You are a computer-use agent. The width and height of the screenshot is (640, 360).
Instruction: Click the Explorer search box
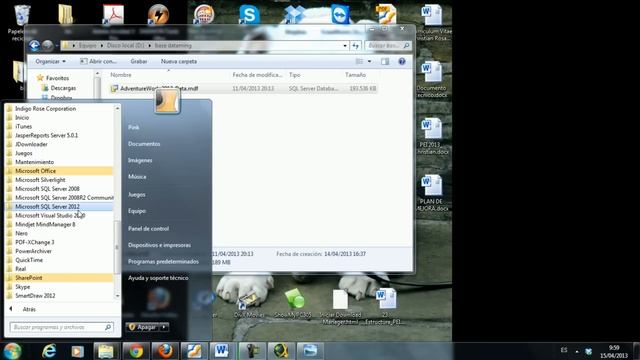388,46
